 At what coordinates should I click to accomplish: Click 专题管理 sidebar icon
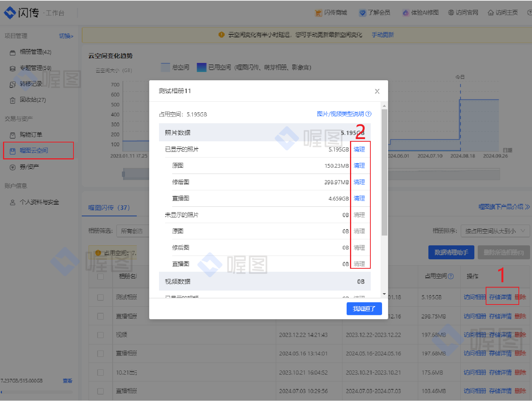pos(12,68)
